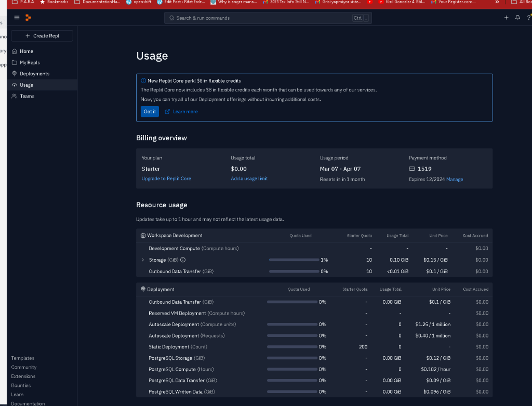
Task: Click the Deployment section rocket icon
Action: tap(143, 289)
